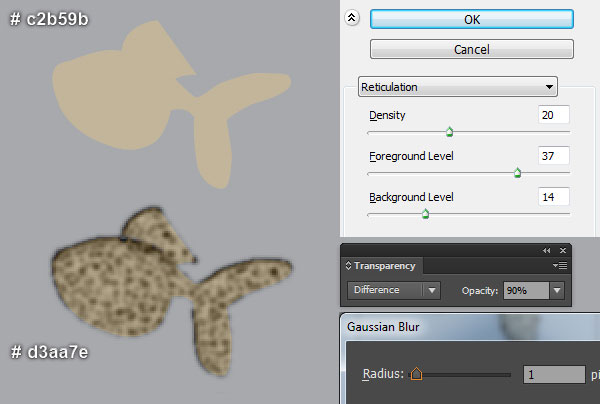The width and height of the screenshot is (600, 404).
Task: Click the Opacity 90% field
Action: [526, 291]
